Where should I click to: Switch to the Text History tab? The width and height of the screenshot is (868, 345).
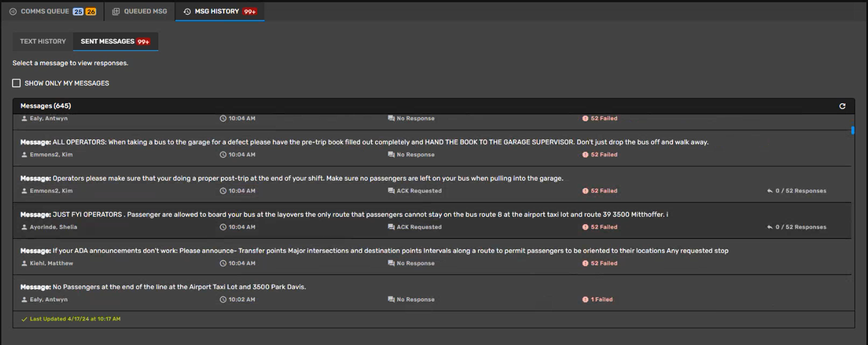[43, 41]
